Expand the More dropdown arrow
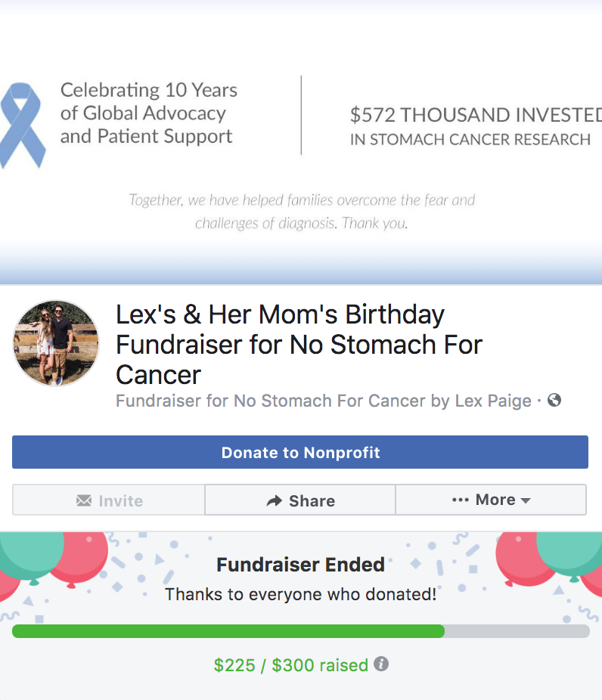This screenshot has height=700, width=602. click(x=526, y=500)
